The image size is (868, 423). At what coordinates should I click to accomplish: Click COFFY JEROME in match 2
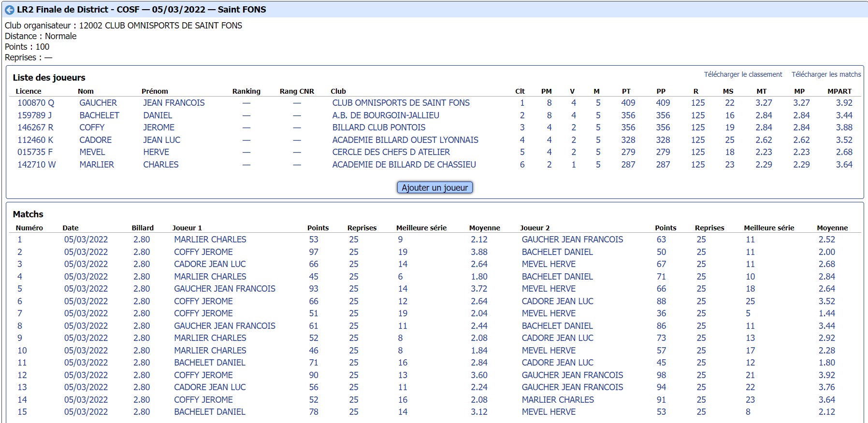click(203, 252)
